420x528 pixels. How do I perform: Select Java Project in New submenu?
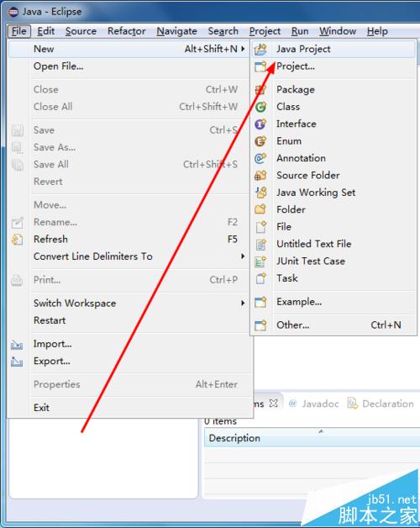[333, 49]
